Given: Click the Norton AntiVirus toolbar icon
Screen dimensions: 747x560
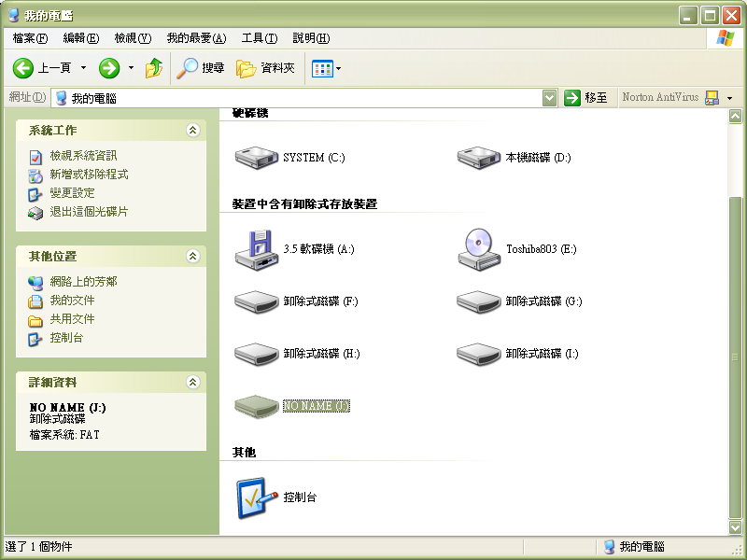Looking at the screenshot, I should (x=712, y=98).
